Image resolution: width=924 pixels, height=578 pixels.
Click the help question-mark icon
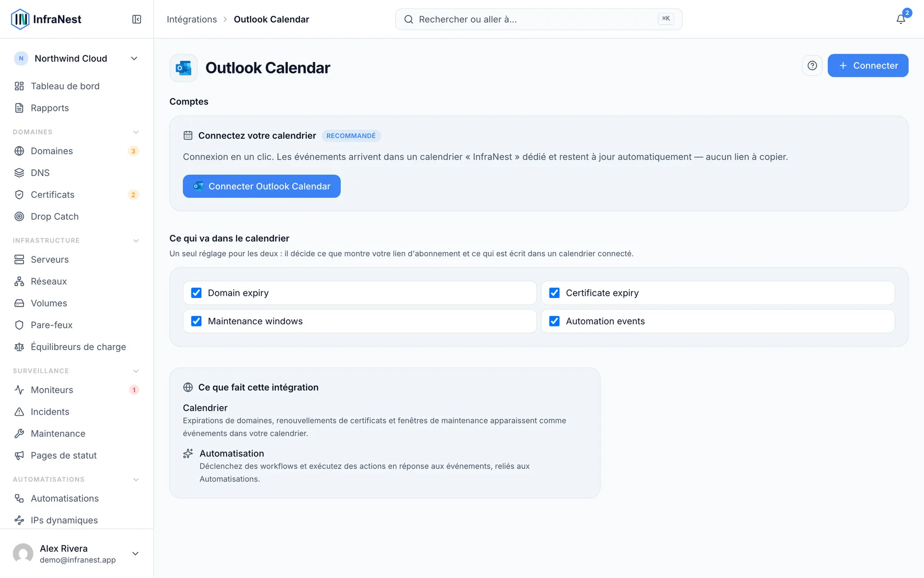812,66
